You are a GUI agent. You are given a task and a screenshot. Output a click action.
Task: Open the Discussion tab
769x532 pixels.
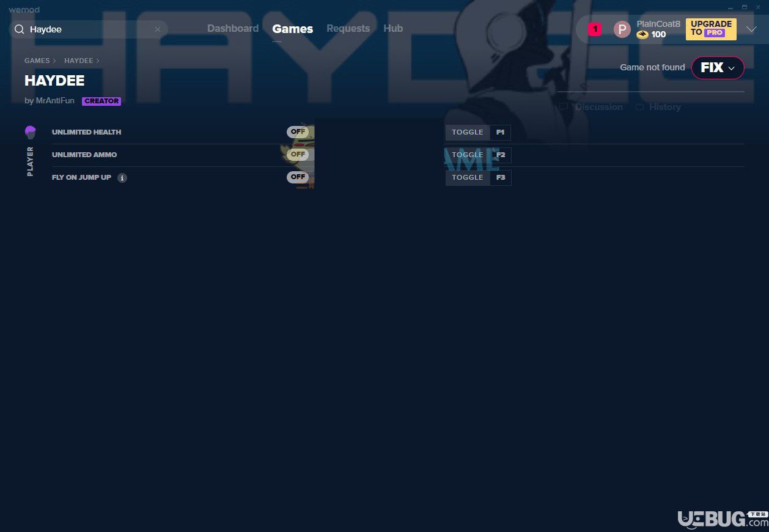[592, 107]
